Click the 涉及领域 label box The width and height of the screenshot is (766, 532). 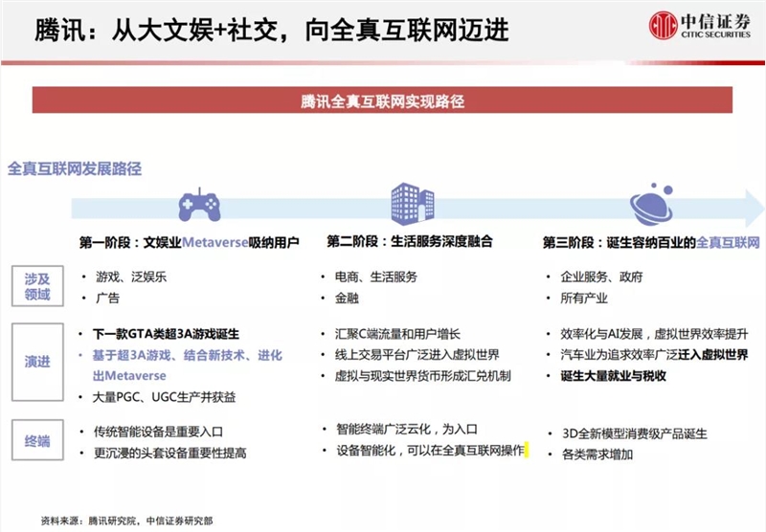[x=36, y=286]
